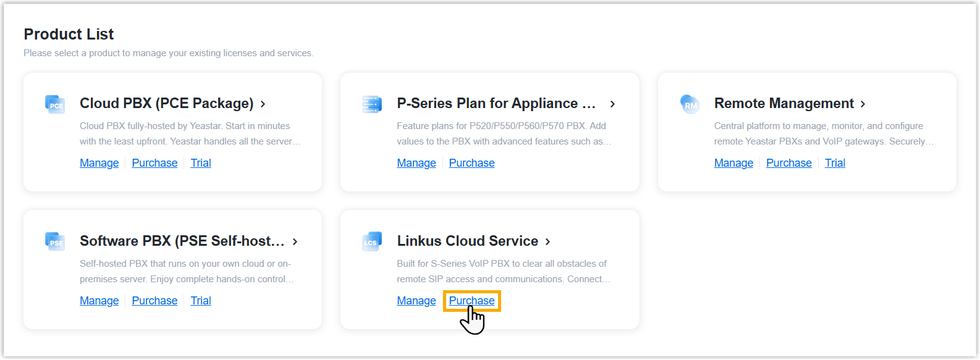Viewport: 980px width, 360px height.
Task: Click the P-Series Plan server icon
Action: tap(372, 104)
